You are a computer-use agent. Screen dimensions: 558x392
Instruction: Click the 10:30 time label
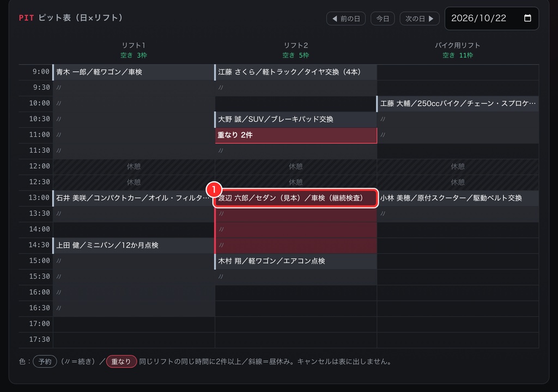pyautogui.click(x=39, y=119)
